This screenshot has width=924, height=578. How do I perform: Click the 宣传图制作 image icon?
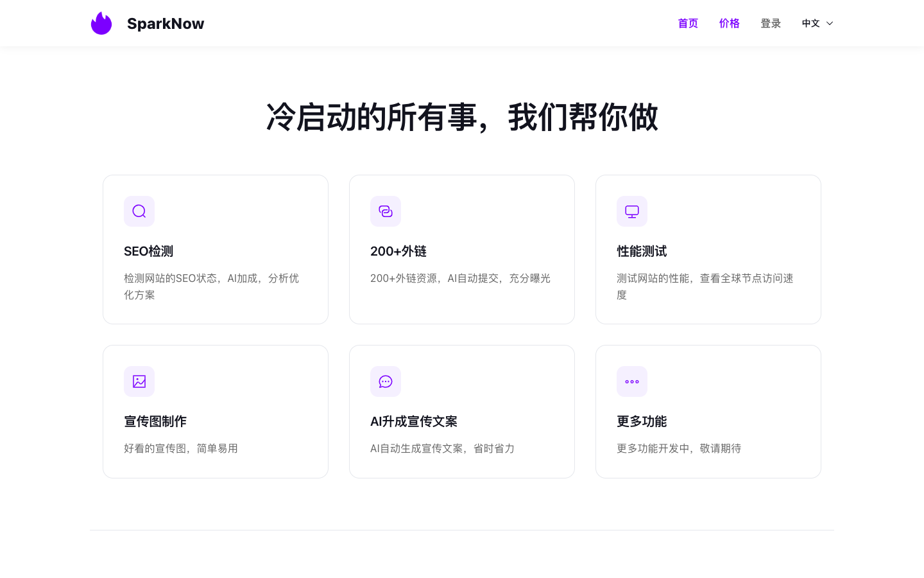[x=139, y=381]
